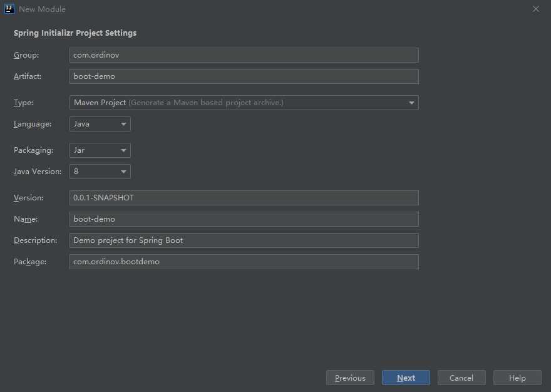Click the Package com.ordinov.bootdemo field

244,262
